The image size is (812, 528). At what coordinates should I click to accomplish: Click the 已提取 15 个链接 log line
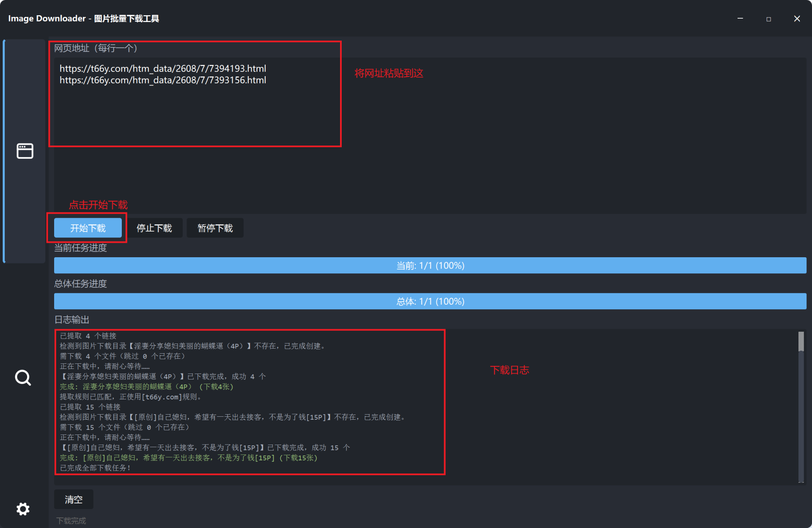pos(90,407)
